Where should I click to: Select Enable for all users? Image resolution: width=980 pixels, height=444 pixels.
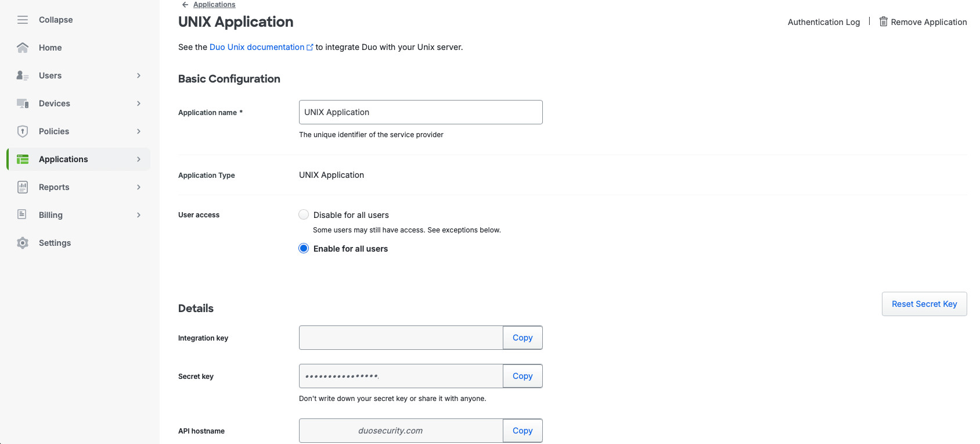point(304,248)
